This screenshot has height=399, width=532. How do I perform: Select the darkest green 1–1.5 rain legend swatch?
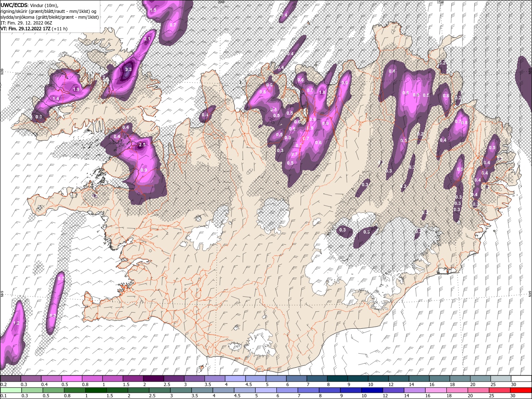(x=96, y=390)
